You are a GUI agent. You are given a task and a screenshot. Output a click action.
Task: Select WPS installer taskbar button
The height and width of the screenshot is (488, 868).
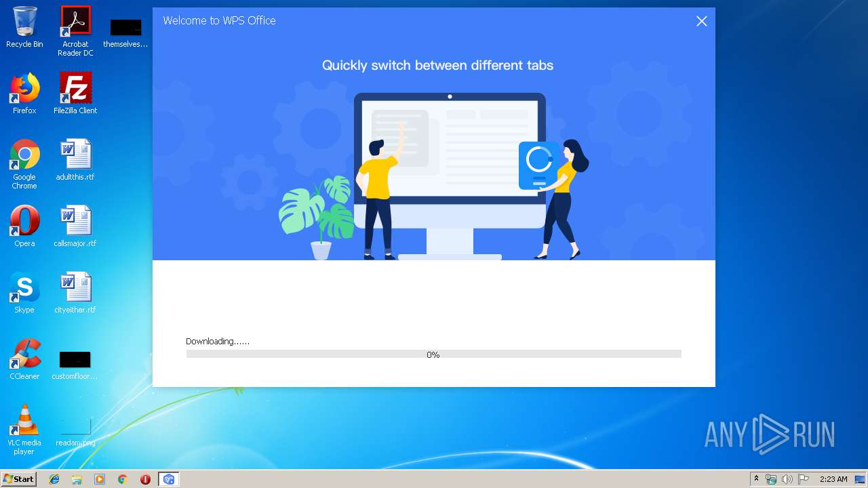(x=168, y=479)
